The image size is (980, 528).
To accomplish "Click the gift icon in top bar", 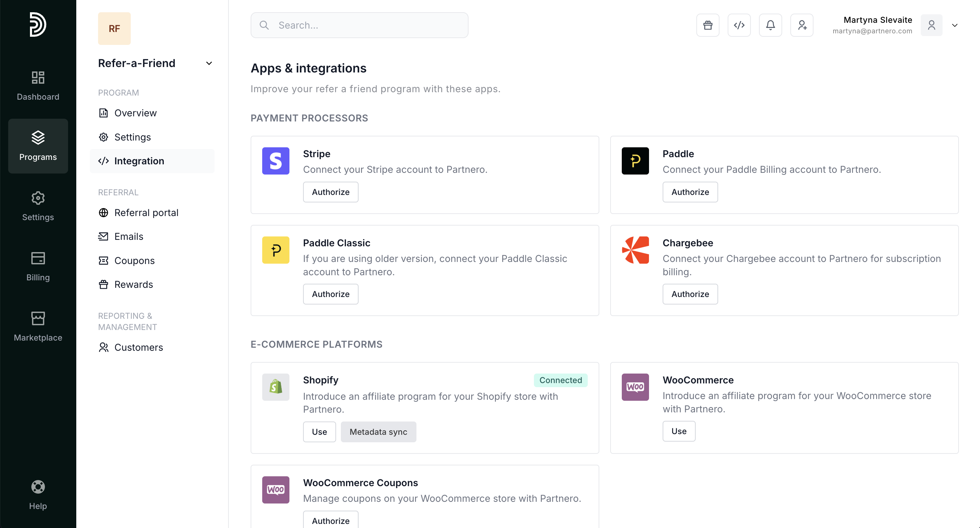I will pos(708,25).
